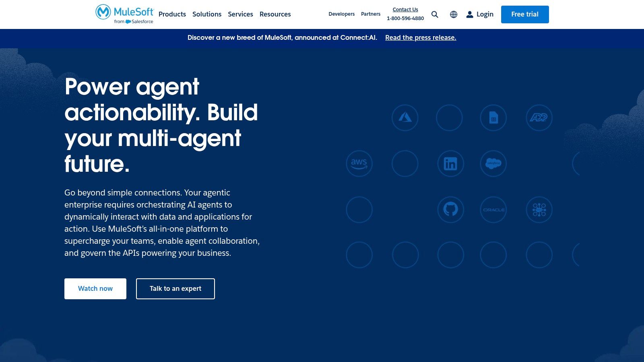This screenshot has width=644, height=362.
Task: Click the GitHub connector icon
Action: [x=450, y=210]
